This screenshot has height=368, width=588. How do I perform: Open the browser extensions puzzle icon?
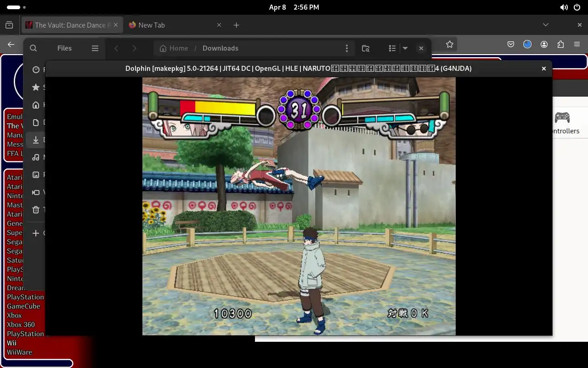click(x=560, y=44)
